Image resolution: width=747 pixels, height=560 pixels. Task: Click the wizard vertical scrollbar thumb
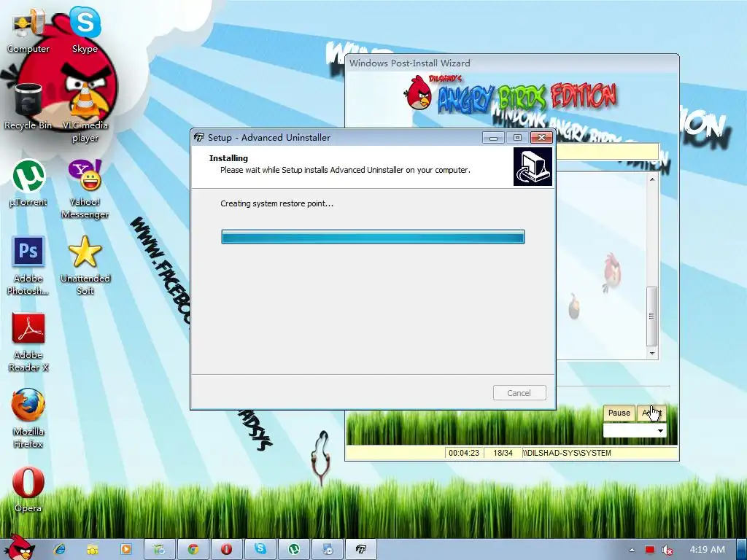651,316
